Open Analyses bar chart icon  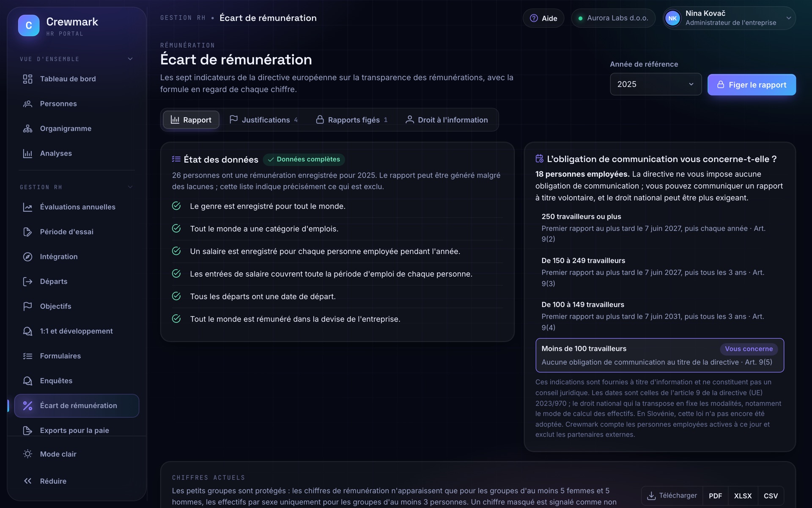tap(27, 153)
